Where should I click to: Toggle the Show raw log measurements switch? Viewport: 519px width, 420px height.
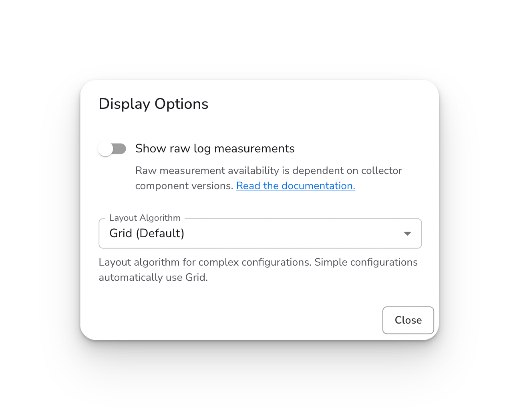(112, 149)
